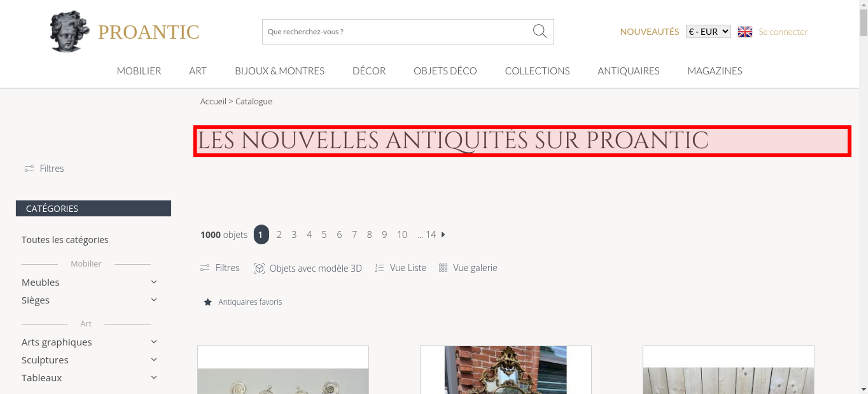Select the Vue Liste list icon
Screen dimensions: 868x394
[379, 268]
